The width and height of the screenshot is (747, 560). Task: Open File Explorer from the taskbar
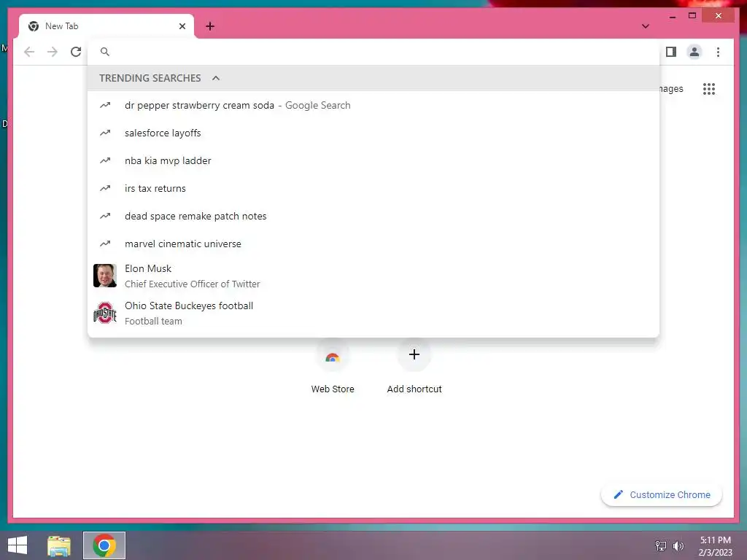pyautogui.click(x=59, y=545)
